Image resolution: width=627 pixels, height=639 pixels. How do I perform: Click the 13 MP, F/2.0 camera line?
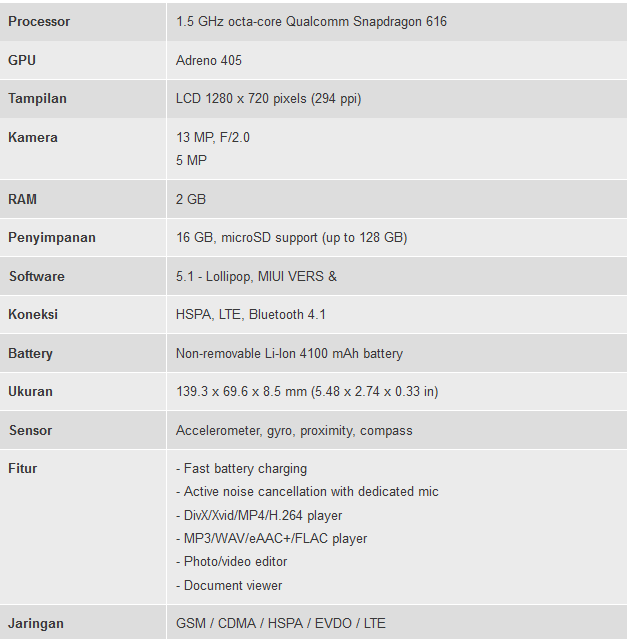[213, 137]
